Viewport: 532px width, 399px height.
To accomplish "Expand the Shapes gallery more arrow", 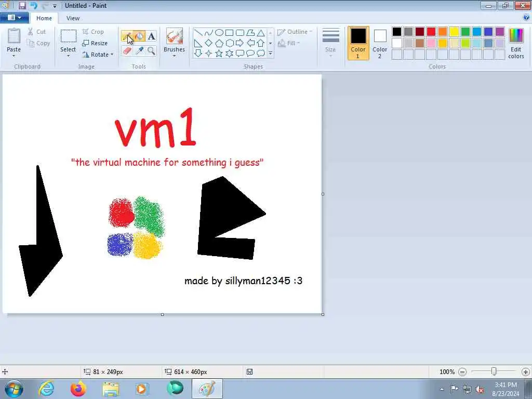I will 270,54.
